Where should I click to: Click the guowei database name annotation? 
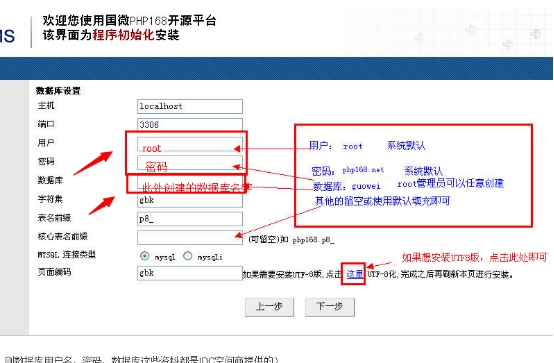tap(366, 186)
